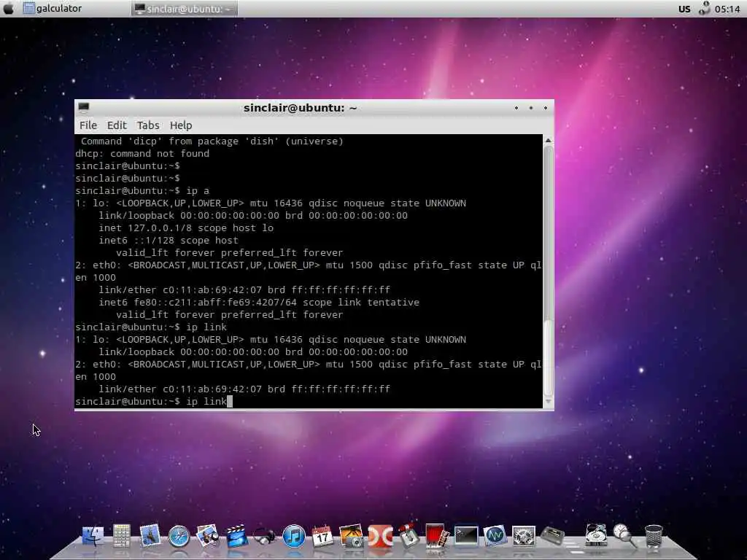The image size is (747, 560).
Task: Open the hard disk utility icon in dock
Action: click(x=595, y=535)
